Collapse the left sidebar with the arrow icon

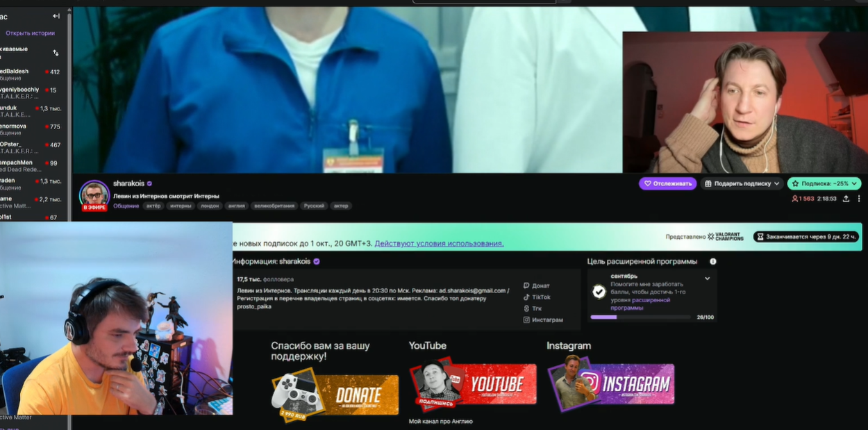pos(56,16)
